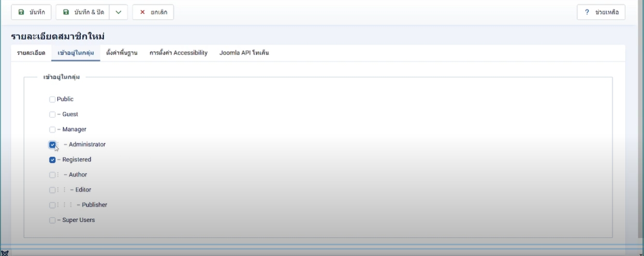Viewport: 644px width, 256px height.
Task: Enable the Public group checkbox
Action: [x=52, y=99]
